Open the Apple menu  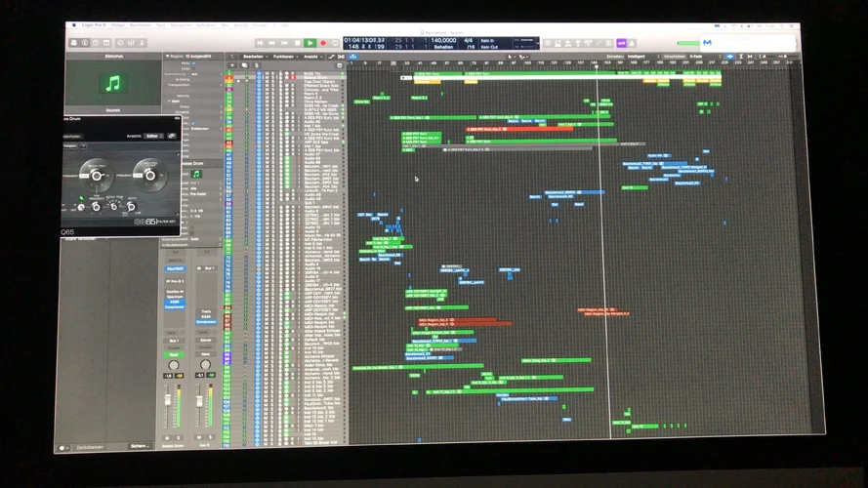click(73, 25)
